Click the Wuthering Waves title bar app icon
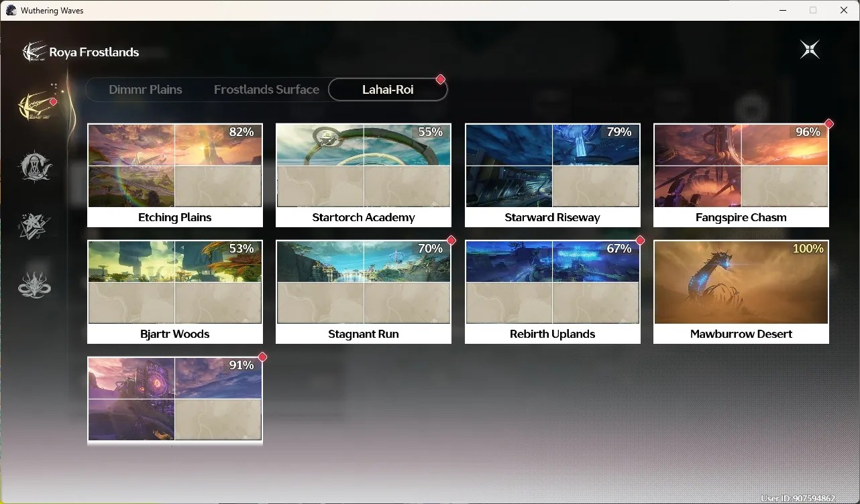 [11, 10]
